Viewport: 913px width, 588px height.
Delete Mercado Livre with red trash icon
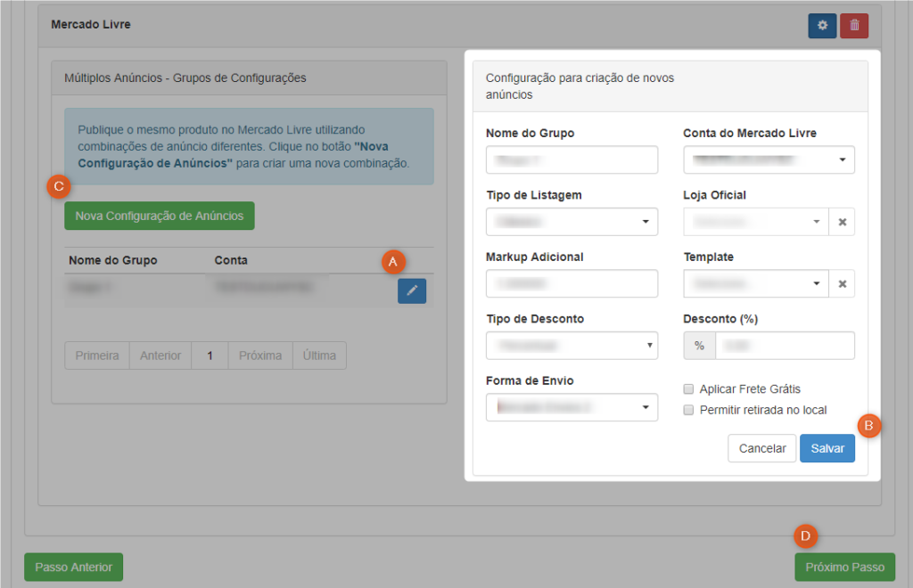pyautogui.click(x=854, y=26)
